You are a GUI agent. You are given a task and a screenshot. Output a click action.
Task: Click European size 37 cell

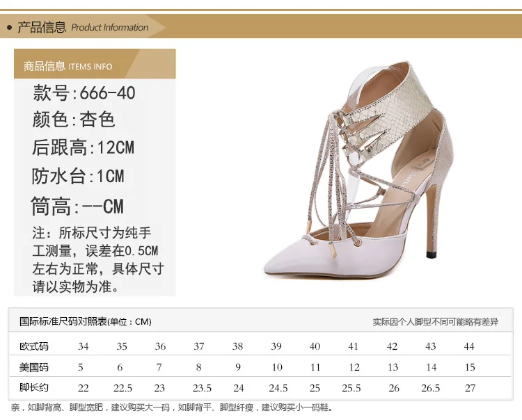point(199,346)
